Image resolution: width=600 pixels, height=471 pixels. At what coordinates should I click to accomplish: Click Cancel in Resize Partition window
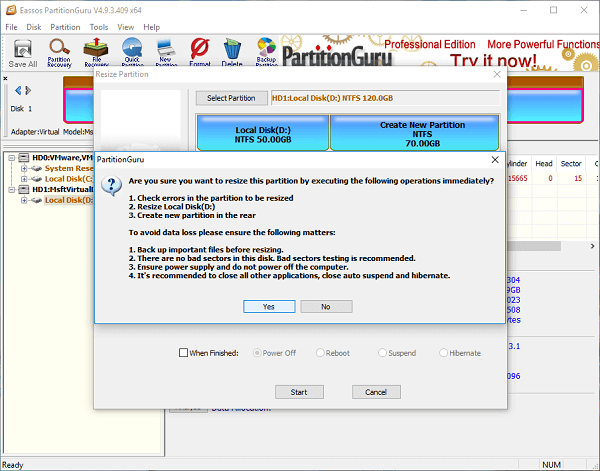click(376, 392)
